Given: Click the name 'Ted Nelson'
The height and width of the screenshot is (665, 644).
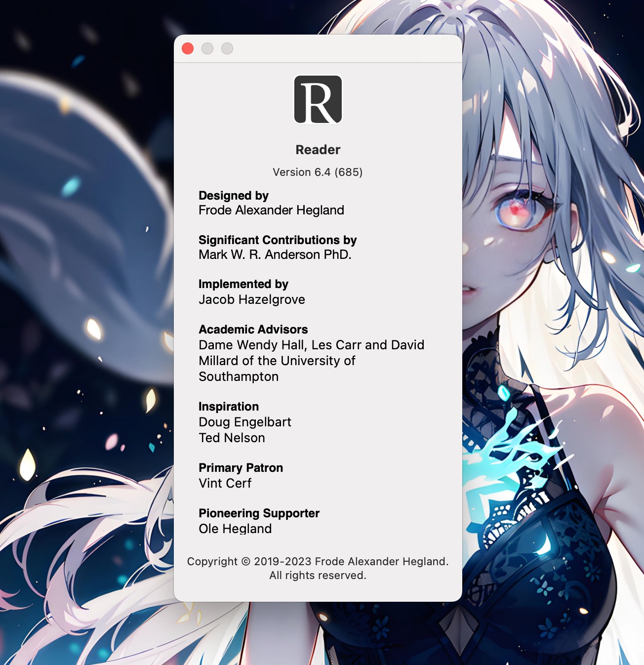Looking at the screenshot, I should pyautogui.click(x=232, y=438).
